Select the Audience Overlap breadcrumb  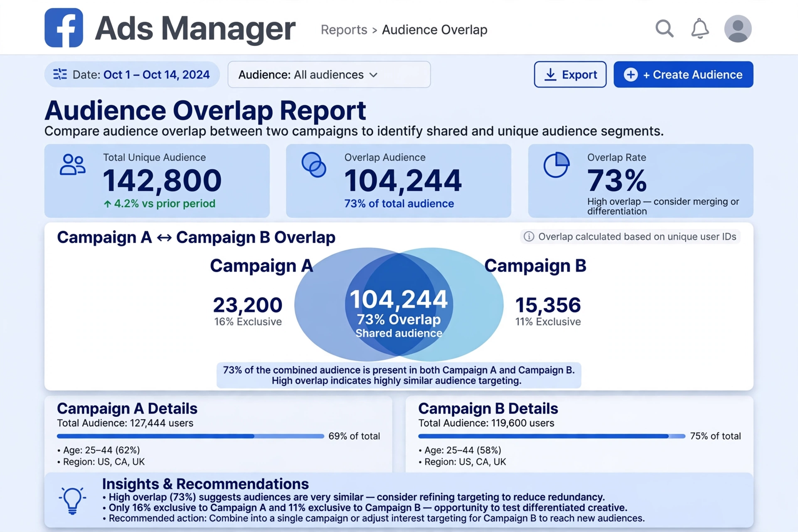coord(435,30)
